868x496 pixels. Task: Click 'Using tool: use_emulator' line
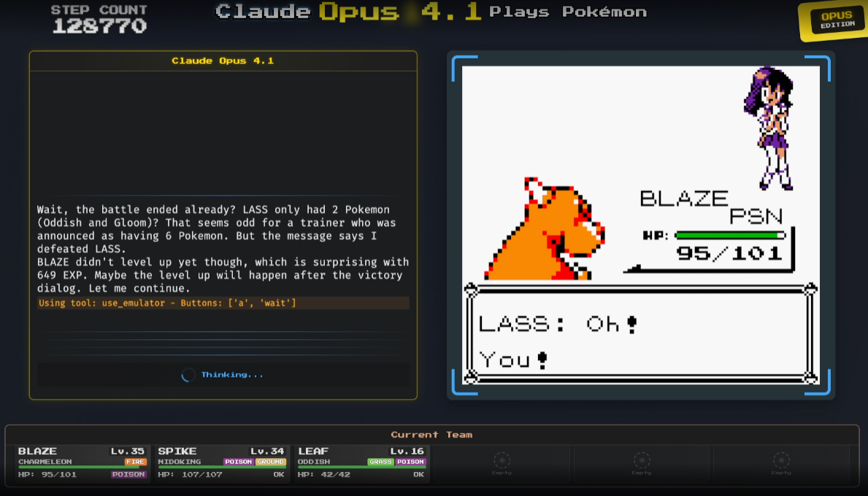(x=223, y=303)
